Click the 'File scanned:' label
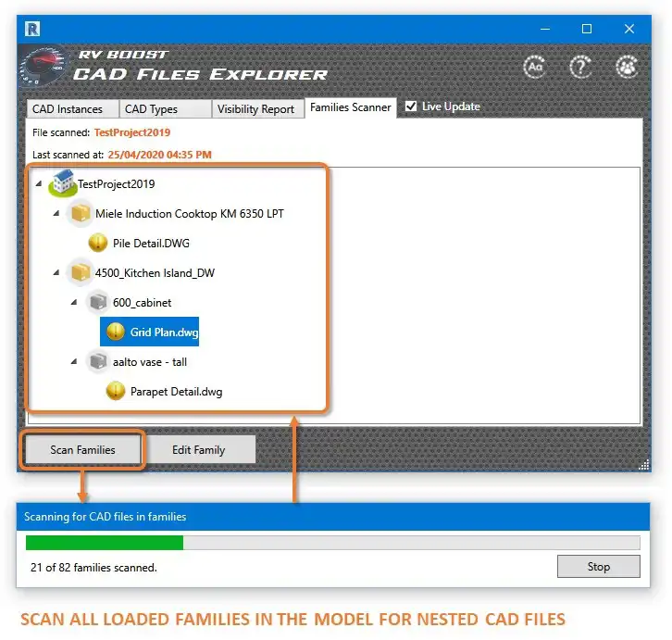 [61, 132]
